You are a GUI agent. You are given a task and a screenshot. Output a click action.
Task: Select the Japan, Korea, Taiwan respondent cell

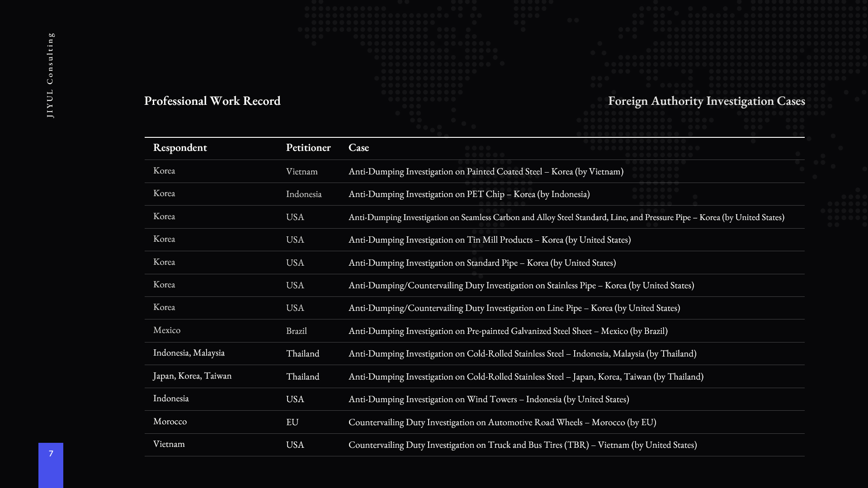pyautogui.click(x=192, y=376)
